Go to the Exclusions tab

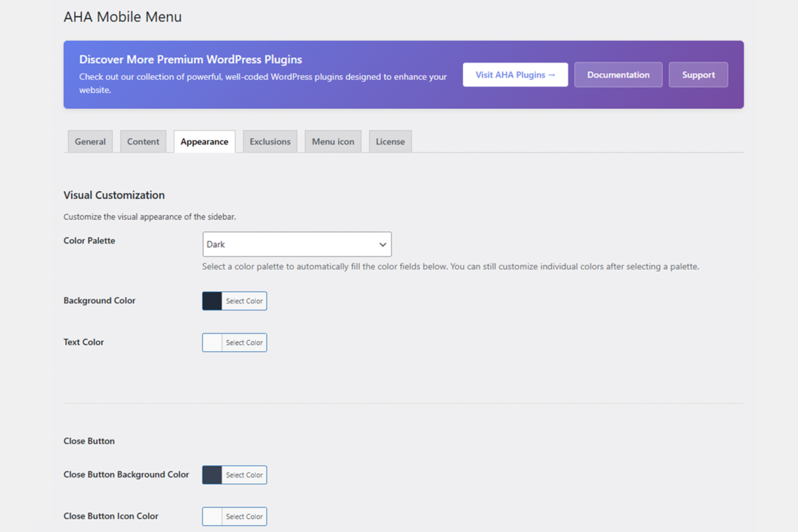270,142
